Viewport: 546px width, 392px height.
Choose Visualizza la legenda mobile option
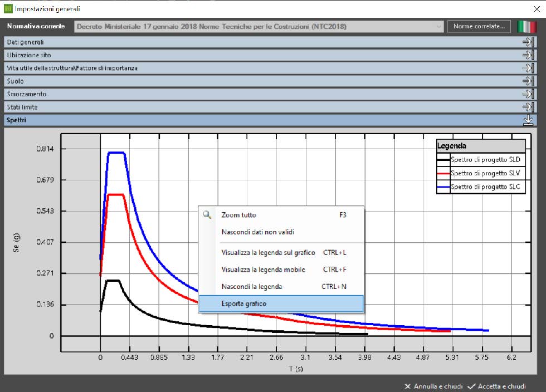point(263,270)
